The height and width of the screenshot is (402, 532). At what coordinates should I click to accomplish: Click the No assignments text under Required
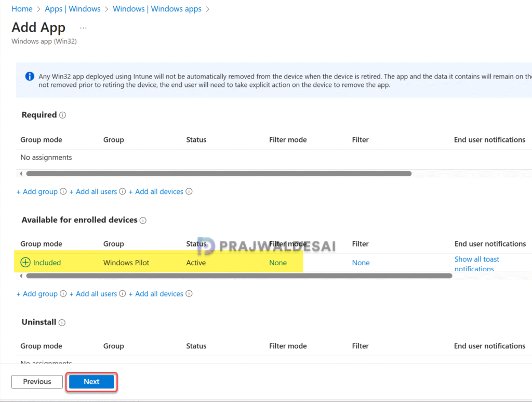point(46,157)
